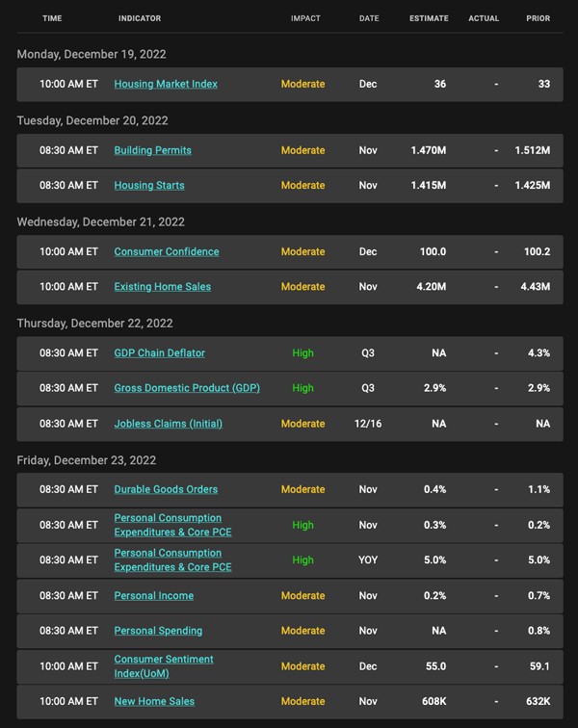Image resolution: width=578 pixels, height=728 pixels.
Task: Open the Existing Home Sales link
Action: pyautogui.click(x=162, y=286)
